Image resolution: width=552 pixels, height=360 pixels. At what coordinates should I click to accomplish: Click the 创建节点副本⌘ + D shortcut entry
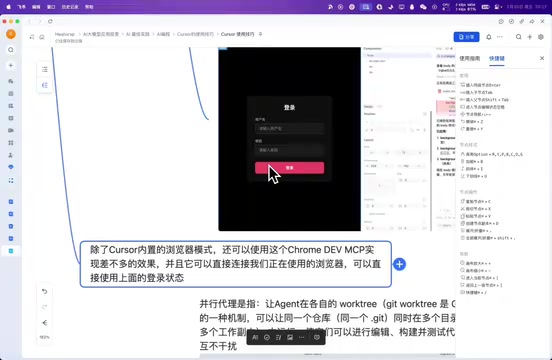(x=479, y=223)
